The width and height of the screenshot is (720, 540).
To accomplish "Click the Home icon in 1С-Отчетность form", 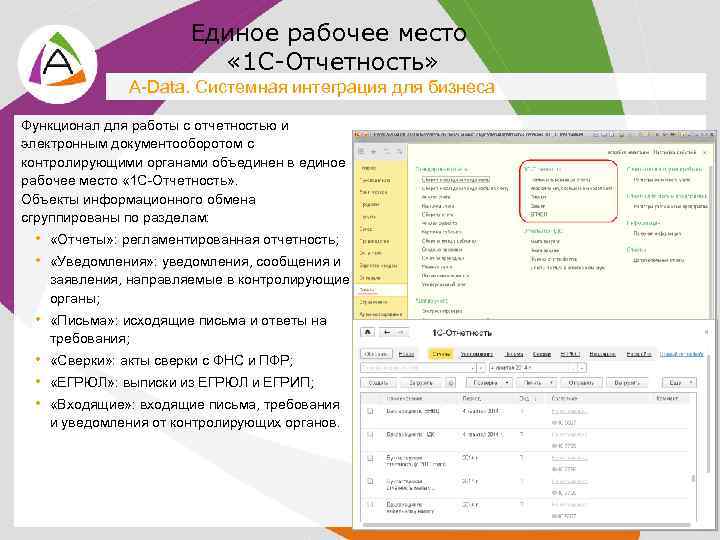I will click(x=369, y=332).
